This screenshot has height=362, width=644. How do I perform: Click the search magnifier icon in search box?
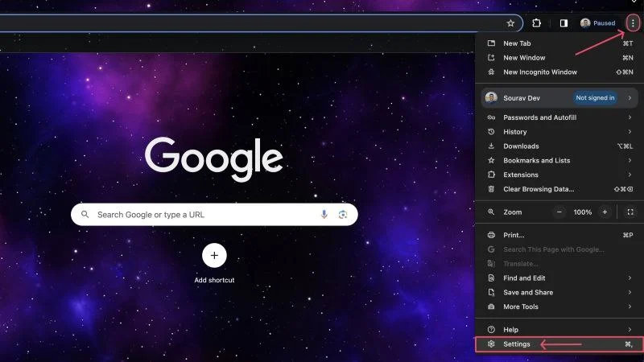pyautogui.click(x=85, y=214)
